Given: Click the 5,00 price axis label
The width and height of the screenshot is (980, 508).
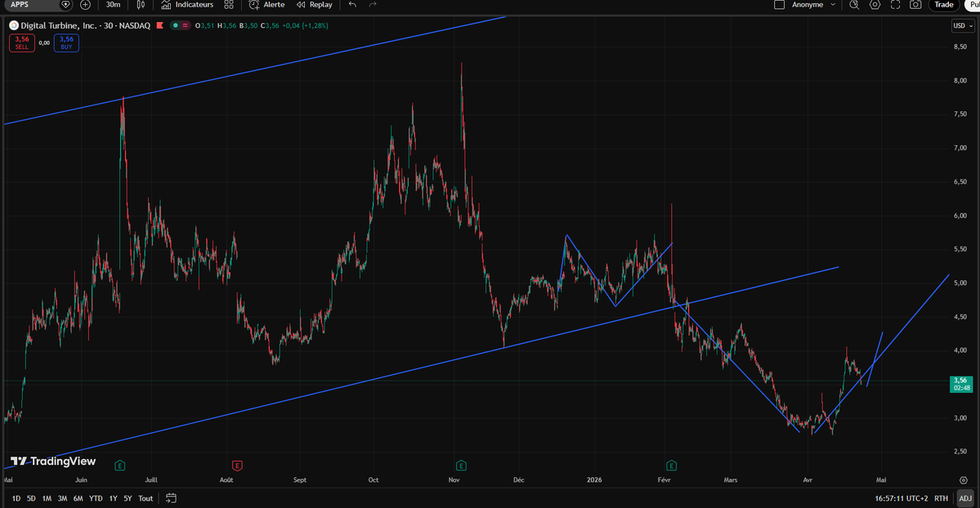Looking at the screenshot, I should coord(960,283).
